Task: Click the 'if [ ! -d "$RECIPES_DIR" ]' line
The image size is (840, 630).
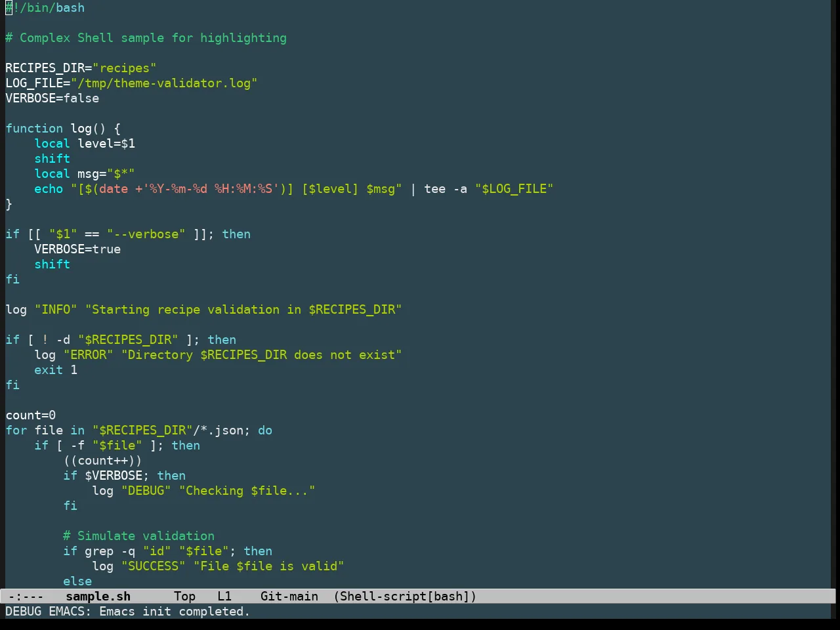Action: click(x=121, y=340)
